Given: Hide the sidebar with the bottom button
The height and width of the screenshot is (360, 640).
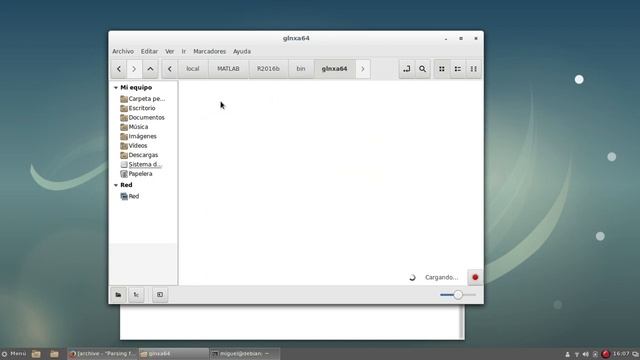Looking at the screenshot, I should [x=160, y=295].
